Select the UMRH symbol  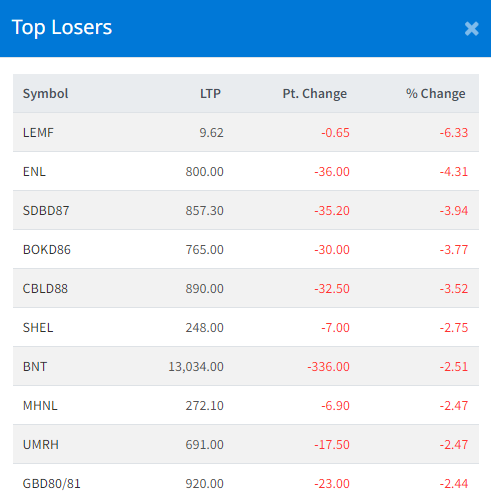41,445
